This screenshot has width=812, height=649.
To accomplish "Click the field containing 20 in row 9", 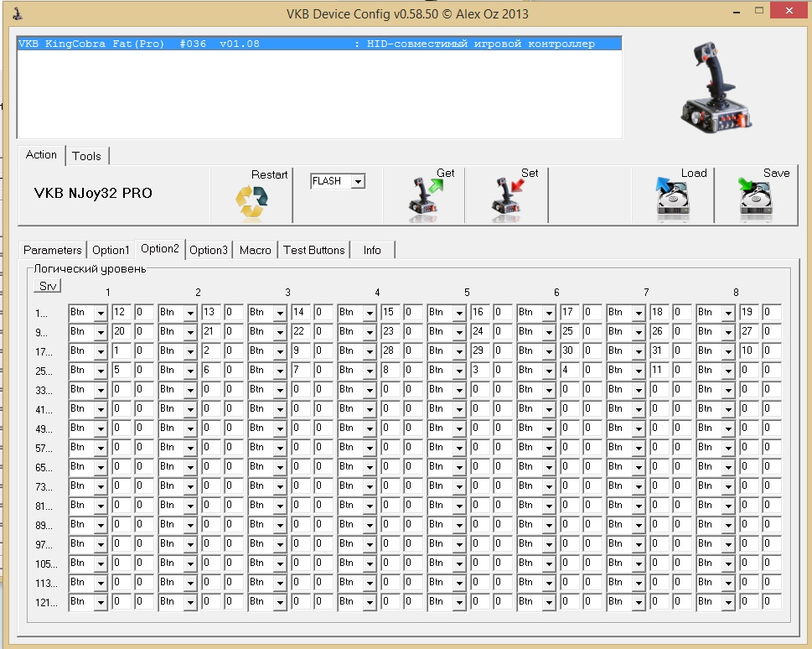I will point(122,331).
